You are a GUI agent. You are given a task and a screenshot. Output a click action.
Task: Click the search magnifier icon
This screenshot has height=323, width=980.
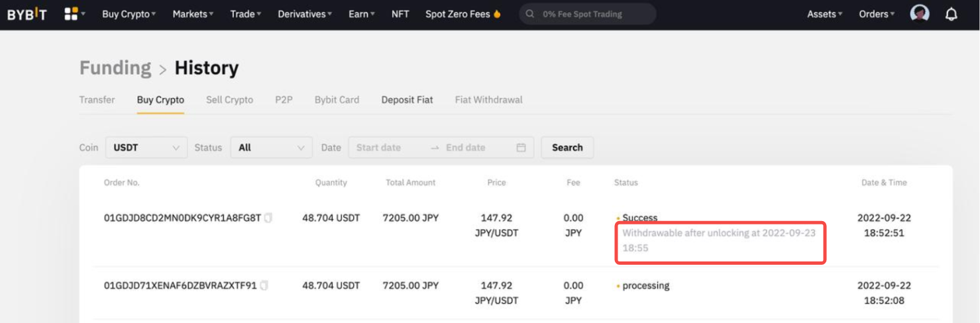[x=530, y=14]
